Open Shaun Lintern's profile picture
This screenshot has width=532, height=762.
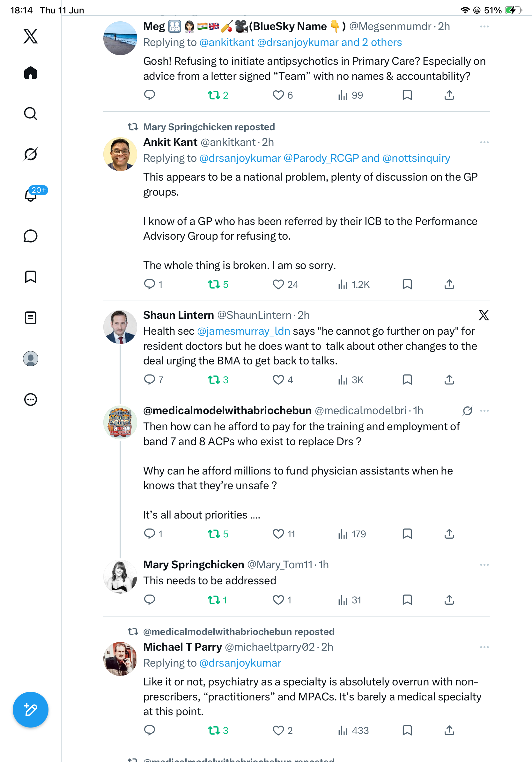[120, 327]
